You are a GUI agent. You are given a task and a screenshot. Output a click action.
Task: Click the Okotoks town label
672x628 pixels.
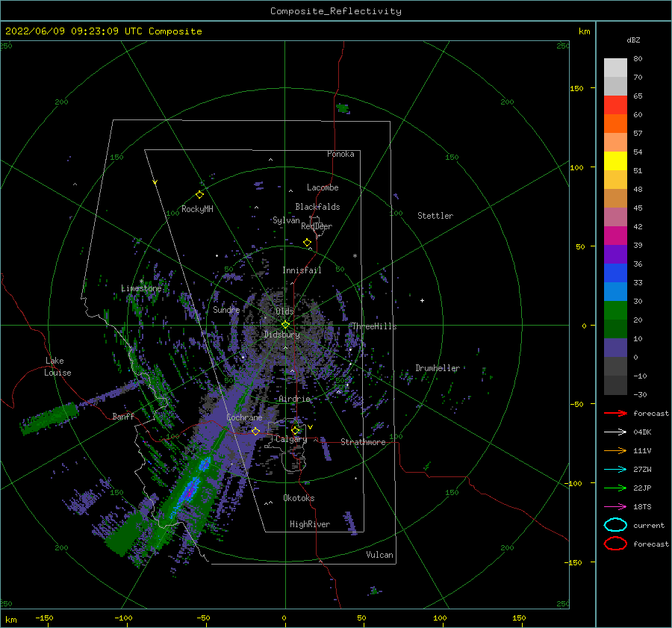pyautogui.click(x=299, y=498)
